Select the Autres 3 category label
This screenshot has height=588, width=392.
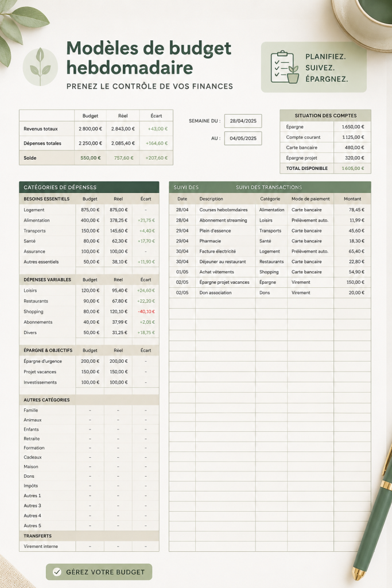(x=32, y=505)
